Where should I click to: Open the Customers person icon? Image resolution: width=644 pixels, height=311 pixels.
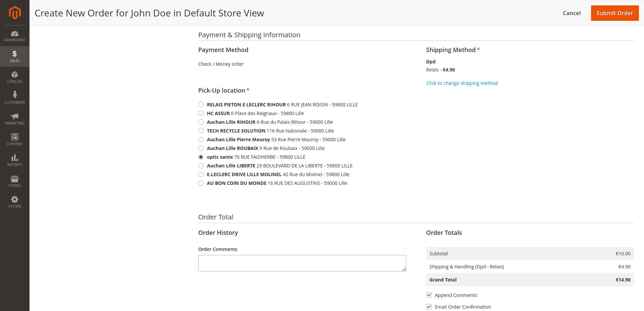15,95
